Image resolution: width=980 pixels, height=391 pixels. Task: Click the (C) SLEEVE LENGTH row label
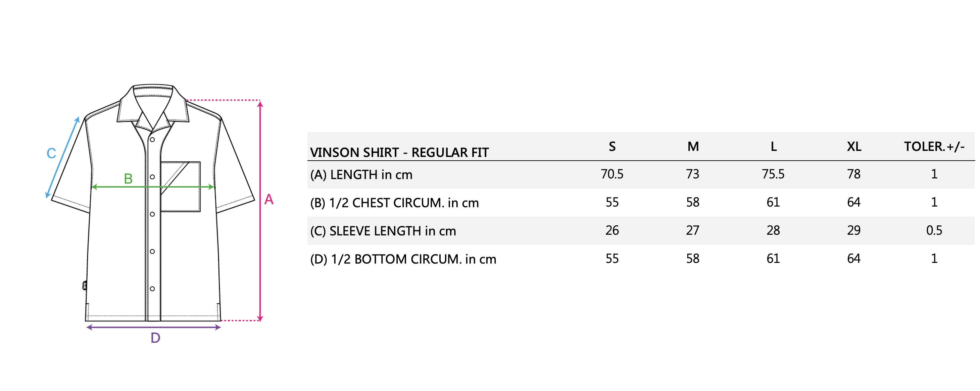click(x=383, y=231)
